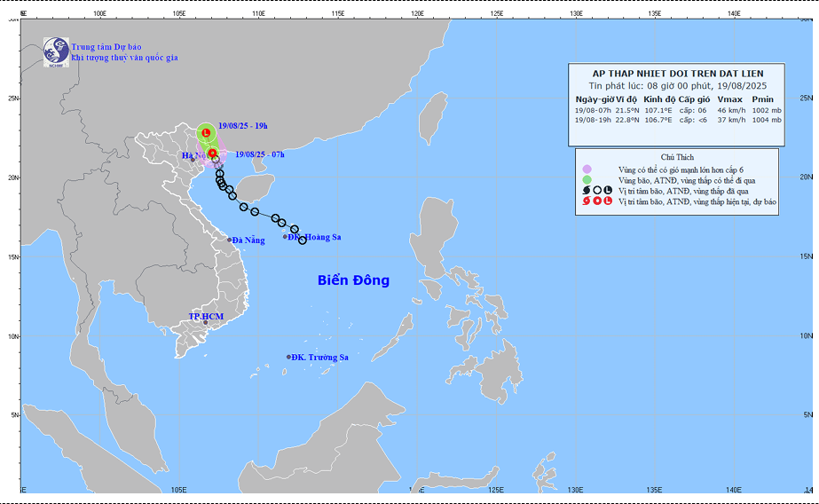Click the red storm swirl symbol in legend
The height and width of the screenshot is (504, 819).
point(587,201)
